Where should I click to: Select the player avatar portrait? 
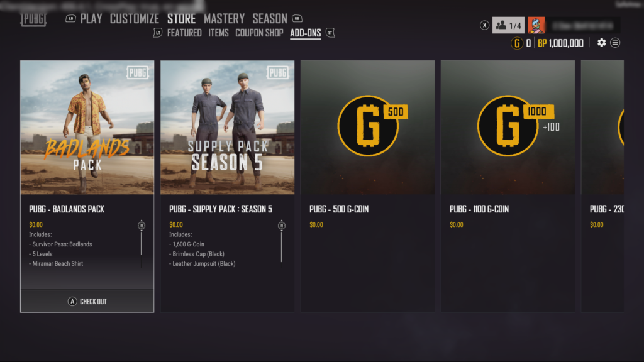(536, 25)
